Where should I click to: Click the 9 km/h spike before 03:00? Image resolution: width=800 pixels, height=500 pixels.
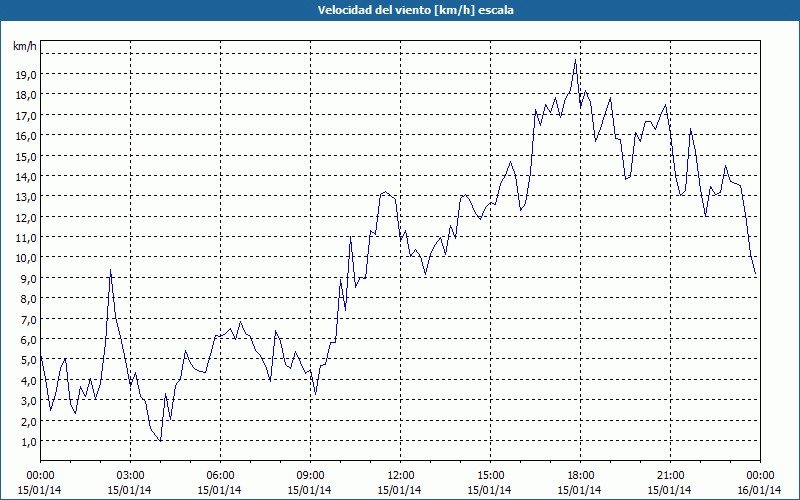coord(110,270)
